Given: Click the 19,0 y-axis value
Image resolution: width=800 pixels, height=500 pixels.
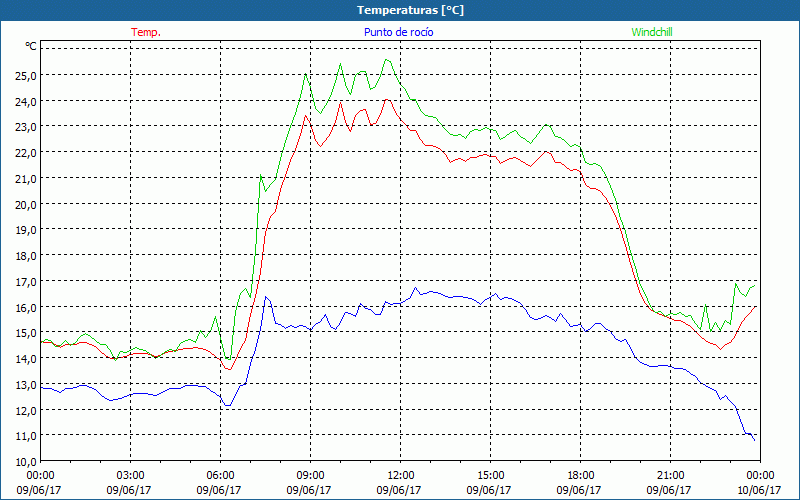Looking at the screenshot, I should tap(26, 230).
